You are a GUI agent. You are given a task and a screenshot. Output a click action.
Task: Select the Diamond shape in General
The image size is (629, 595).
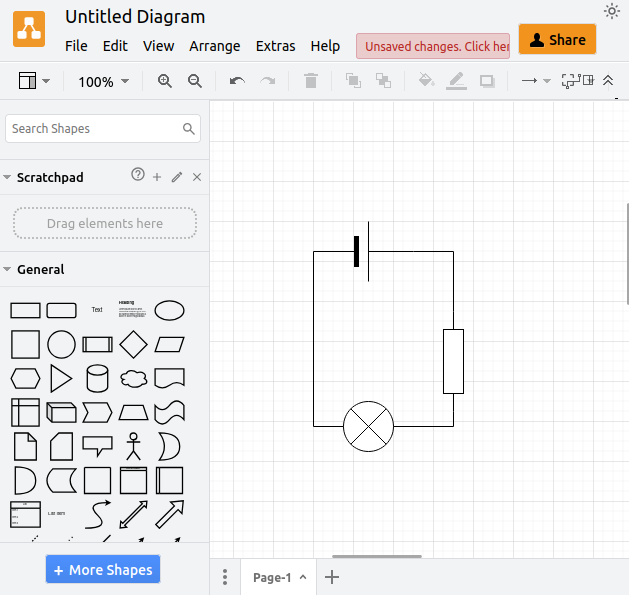(134, 344)
